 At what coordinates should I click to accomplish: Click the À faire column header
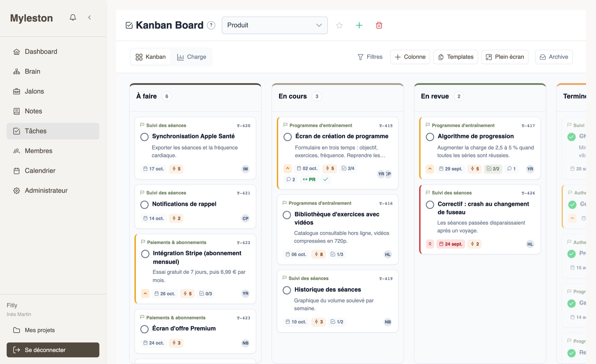pyautogui.click(x=146, y=96)
